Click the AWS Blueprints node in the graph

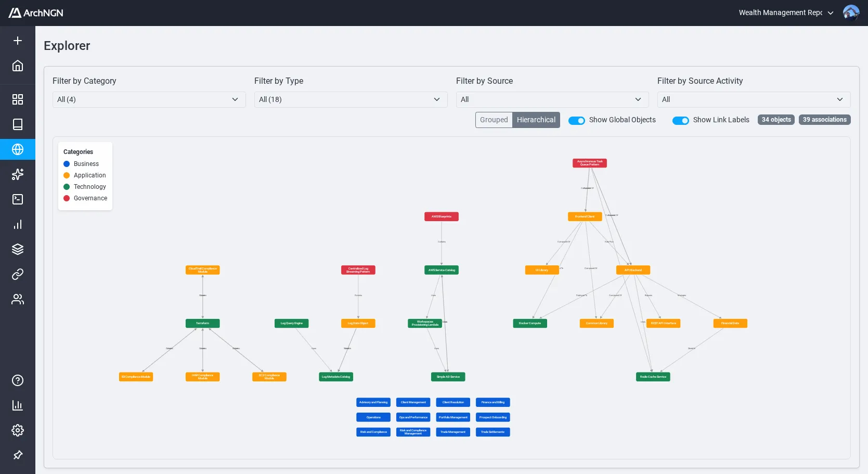[x=441, y=216]
